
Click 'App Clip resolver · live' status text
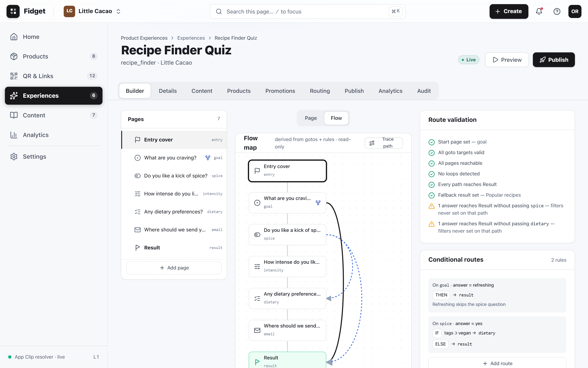tap(40, 357)
